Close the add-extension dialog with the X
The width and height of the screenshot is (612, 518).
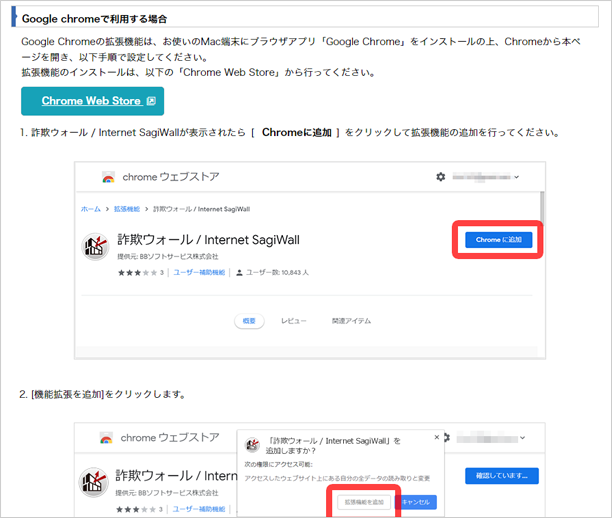(x=436, y=437)
